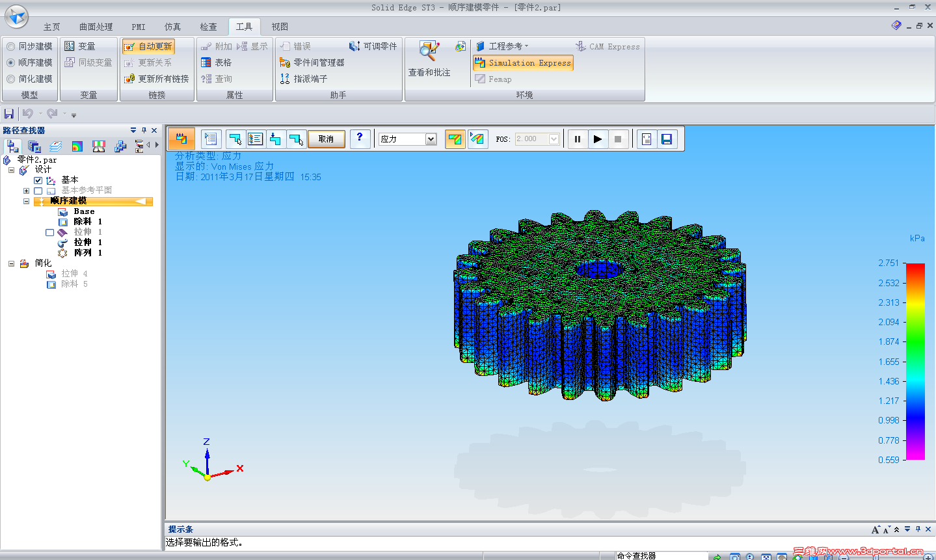
Task: Open the 查看和批注 tool
Action: pos(429,59)
